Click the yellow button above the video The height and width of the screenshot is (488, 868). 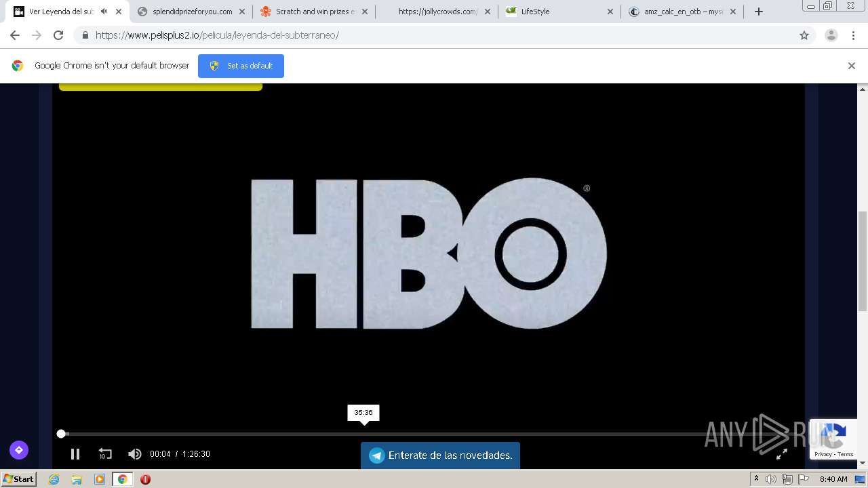(161, 87)
